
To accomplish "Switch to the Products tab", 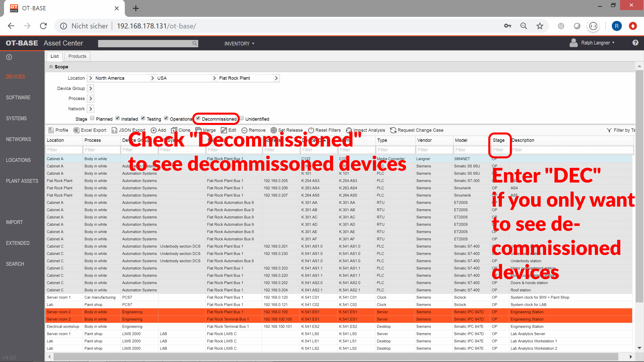I will click(x=77, y=56).
